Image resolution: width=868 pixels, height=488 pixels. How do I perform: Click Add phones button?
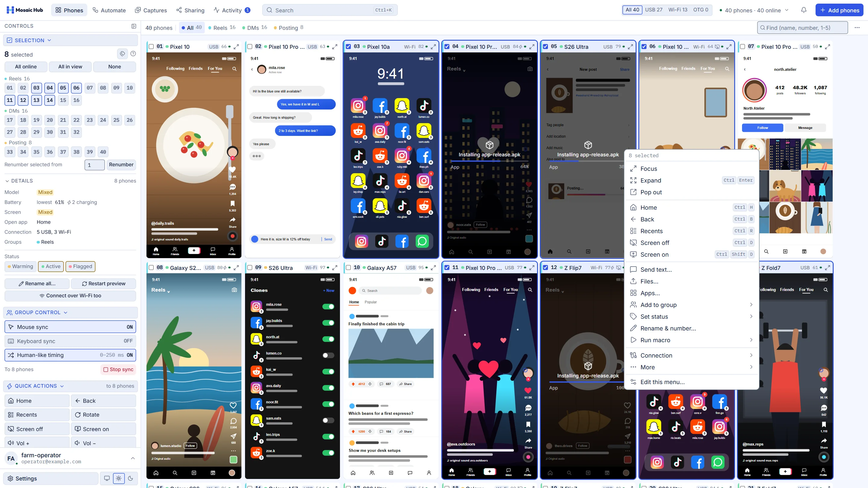click(839, 10)
